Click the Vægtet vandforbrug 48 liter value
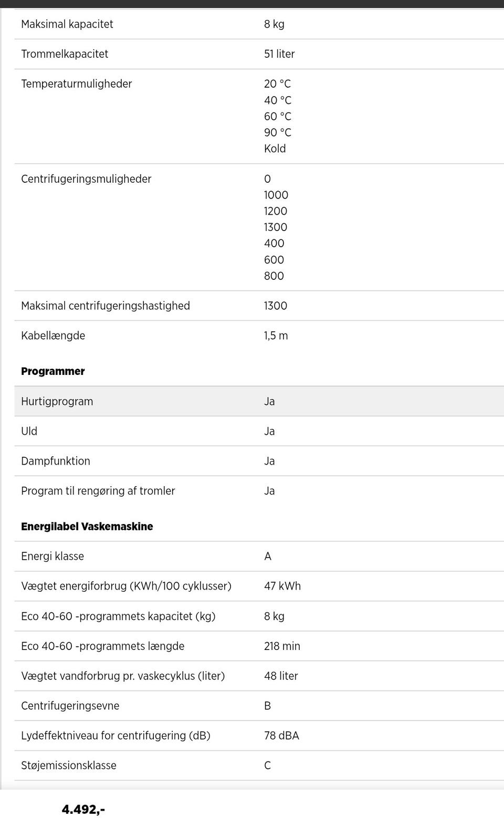Viewport: 504px width, 818px height. tap(280, 676)
